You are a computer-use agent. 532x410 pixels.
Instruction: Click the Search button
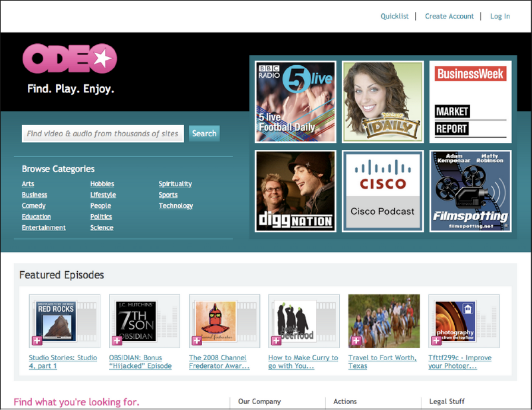[204, 134]
